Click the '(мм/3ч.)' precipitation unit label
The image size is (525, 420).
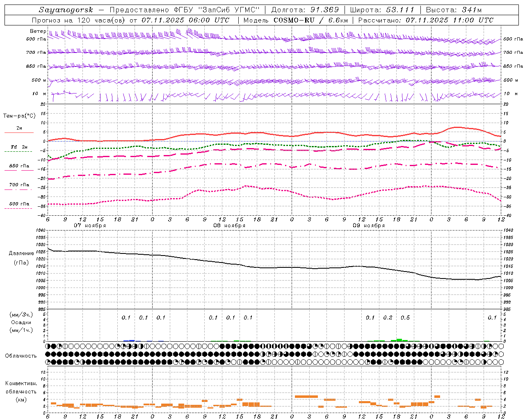(x=21, y=315)
